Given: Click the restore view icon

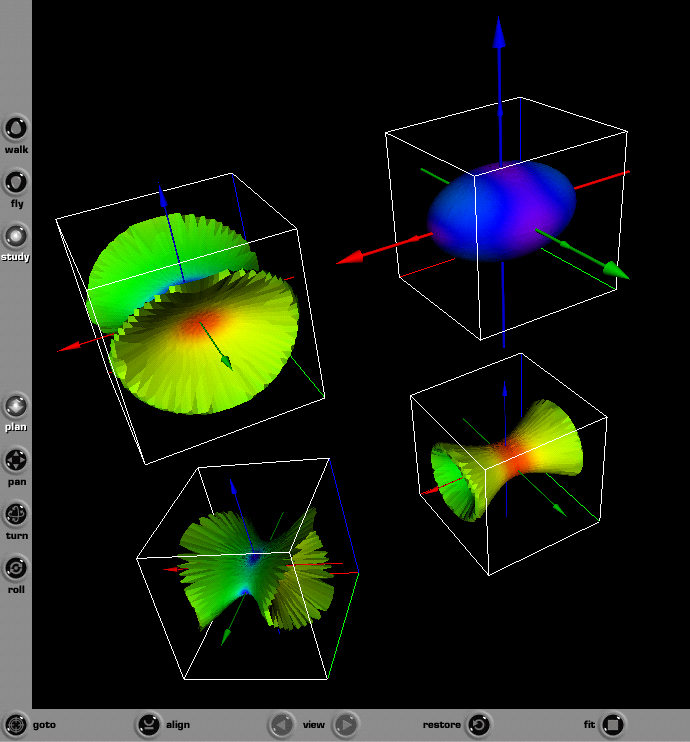Looking at the screenshot, I should [x=479, y=724].
